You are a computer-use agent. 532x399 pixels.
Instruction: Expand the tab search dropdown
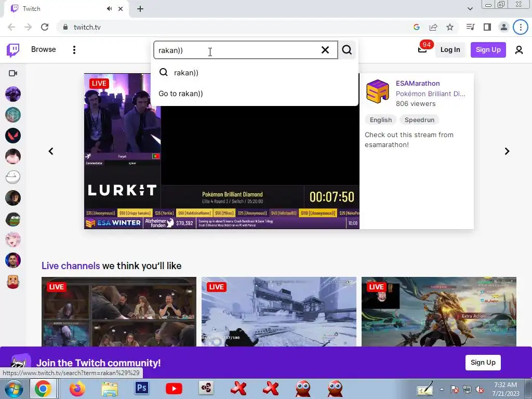tap(470, 9)
